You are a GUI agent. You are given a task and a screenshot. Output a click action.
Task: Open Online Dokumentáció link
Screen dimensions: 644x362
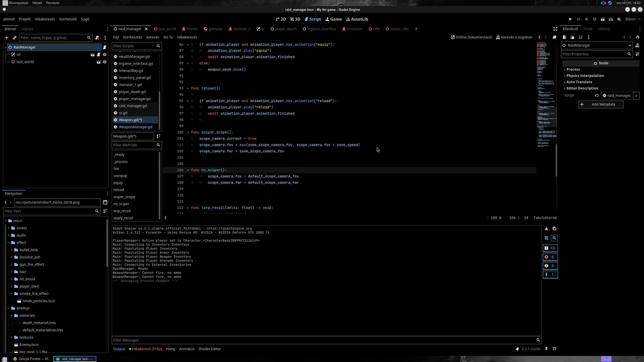pyautogui.click(x=471, y=37)
